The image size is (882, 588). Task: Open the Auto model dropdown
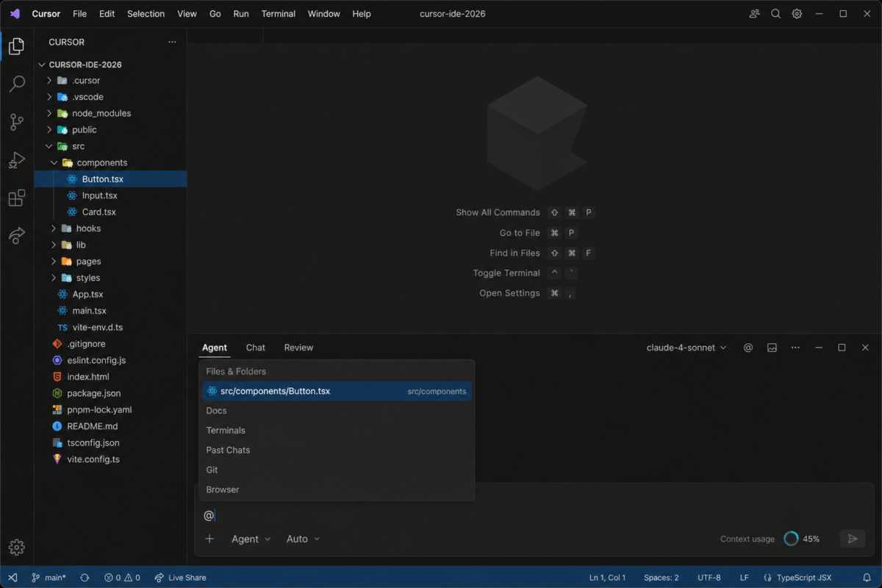[303, 539]
